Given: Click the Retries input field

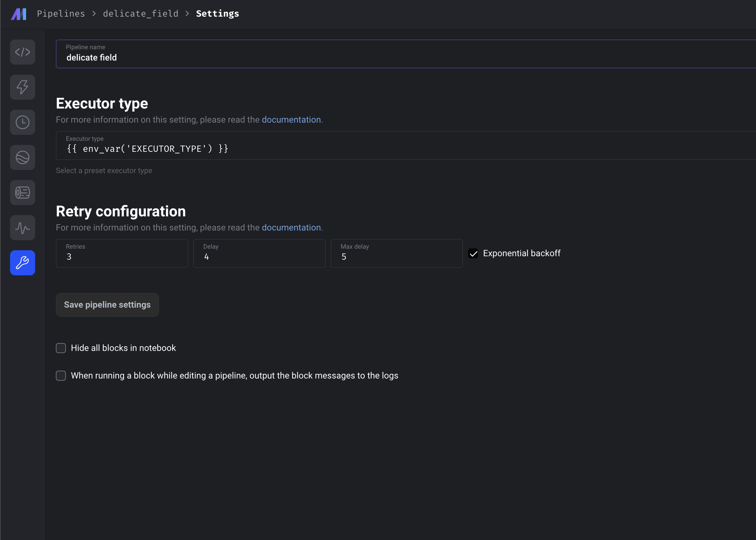Looking at the screenshot, I should click(x=122, y=253).
